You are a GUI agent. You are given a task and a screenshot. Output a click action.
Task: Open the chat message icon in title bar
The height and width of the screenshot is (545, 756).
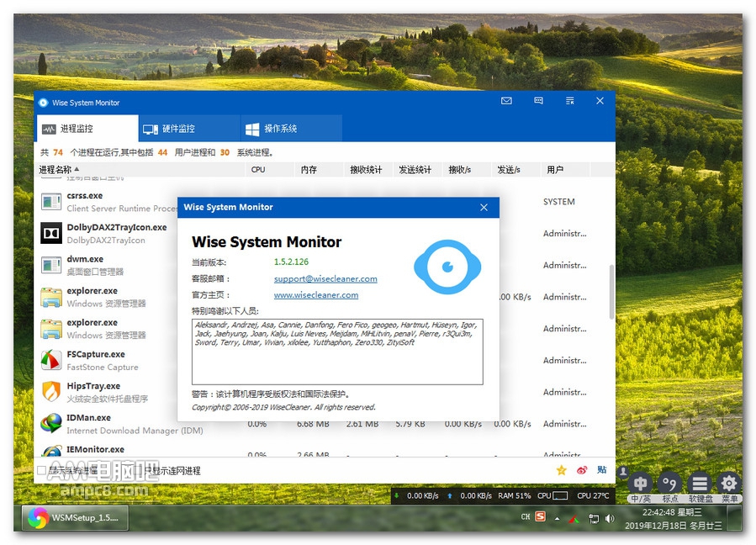pyautogui.click(x=538, y=101)
